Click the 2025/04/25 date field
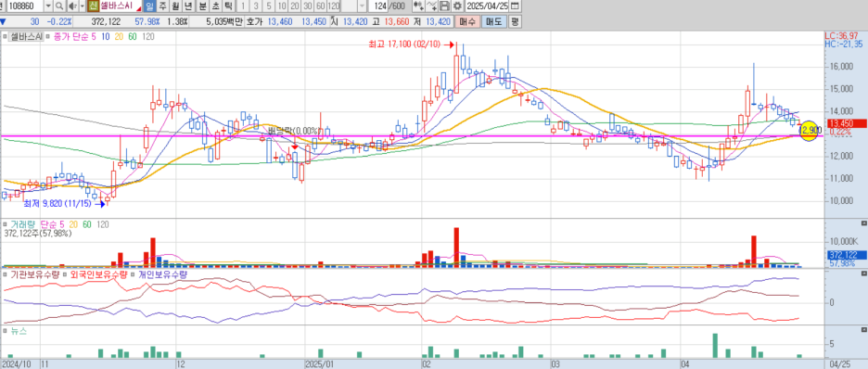Viewport: 868px width, 369px height. click(487, 6)
